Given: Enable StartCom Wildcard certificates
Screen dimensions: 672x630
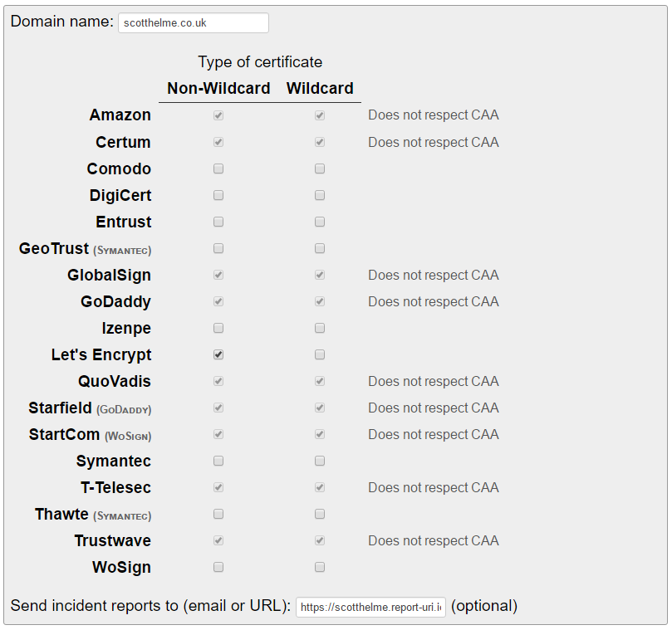Looking at the screenshot, I should click(320, 434).
